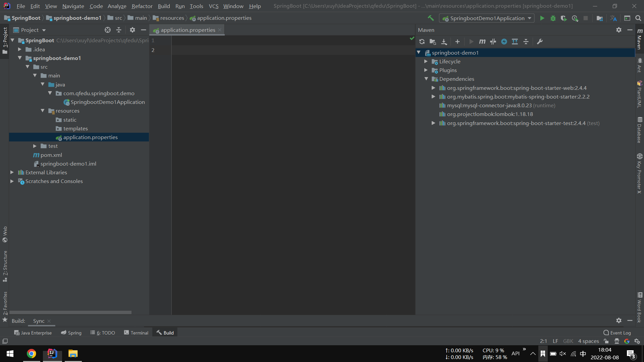
Task: Expand the test folder
Action: (x=35, y=146)
